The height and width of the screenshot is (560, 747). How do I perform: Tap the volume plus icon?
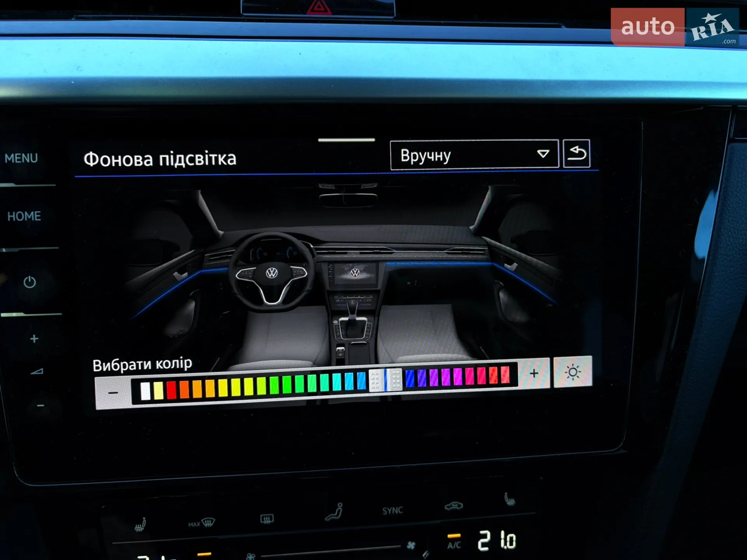tap(34, 339)
